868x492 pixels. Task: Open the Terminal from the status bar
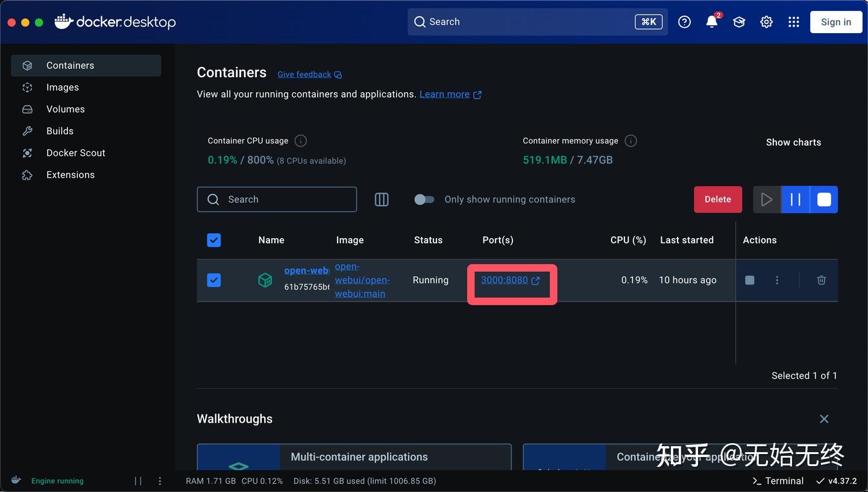(x=777, y=481)
